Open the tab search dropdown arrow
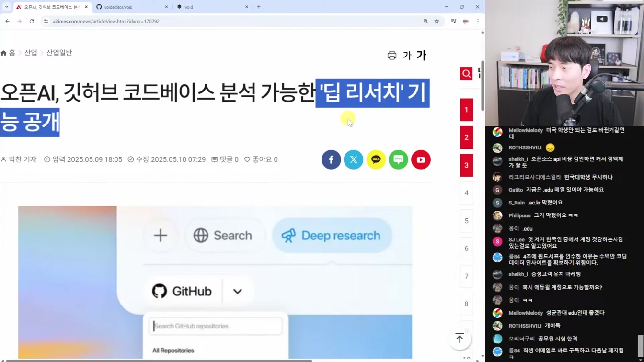644x362 pixels. [x=6, y=7]
